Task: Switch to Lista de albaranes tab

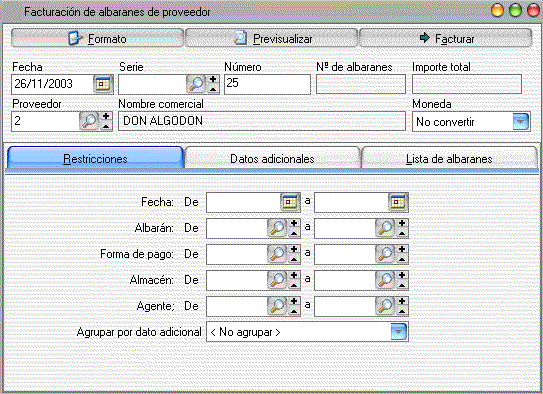Action: 449,158
